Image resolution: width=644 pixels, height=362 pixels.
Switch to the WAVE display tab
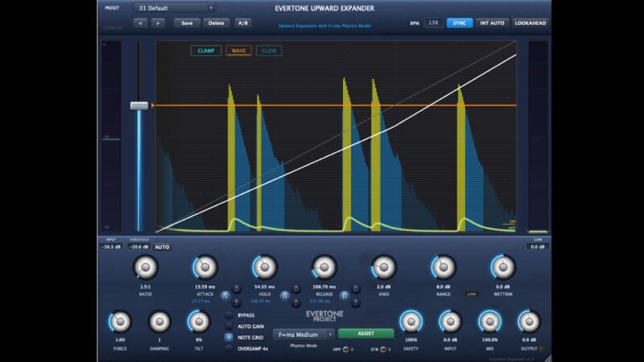(238, 51)
